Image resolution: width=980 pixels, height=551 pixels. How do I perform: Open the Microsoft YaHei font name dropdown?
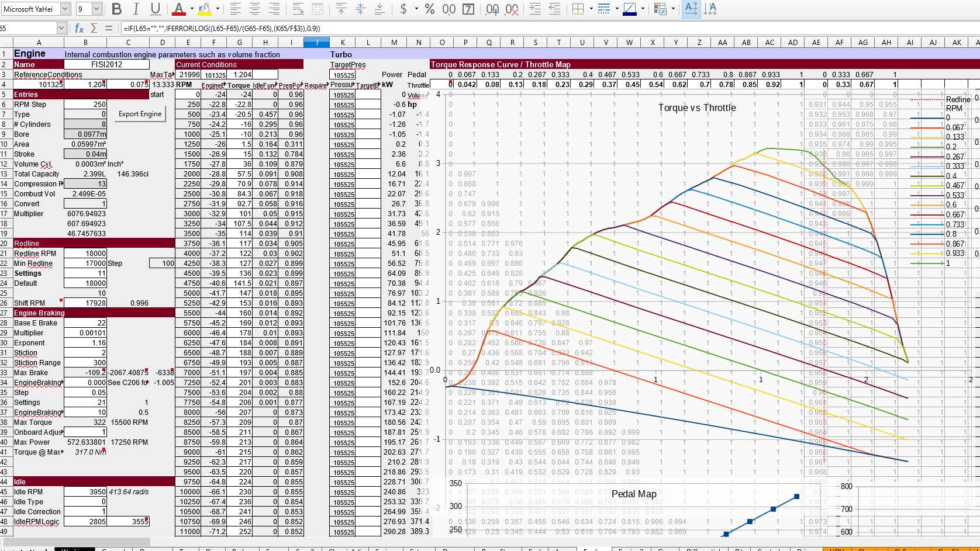point(65,9)
